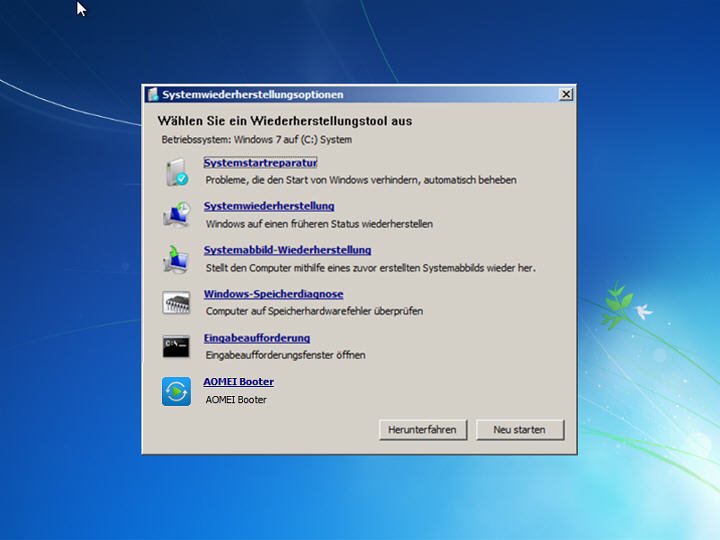Image resolution: width=720 pixels, height=540 pixels.
Task: Click the Systemwiederherstellung clock-and-monitor icon
Action: coord(176,214)
